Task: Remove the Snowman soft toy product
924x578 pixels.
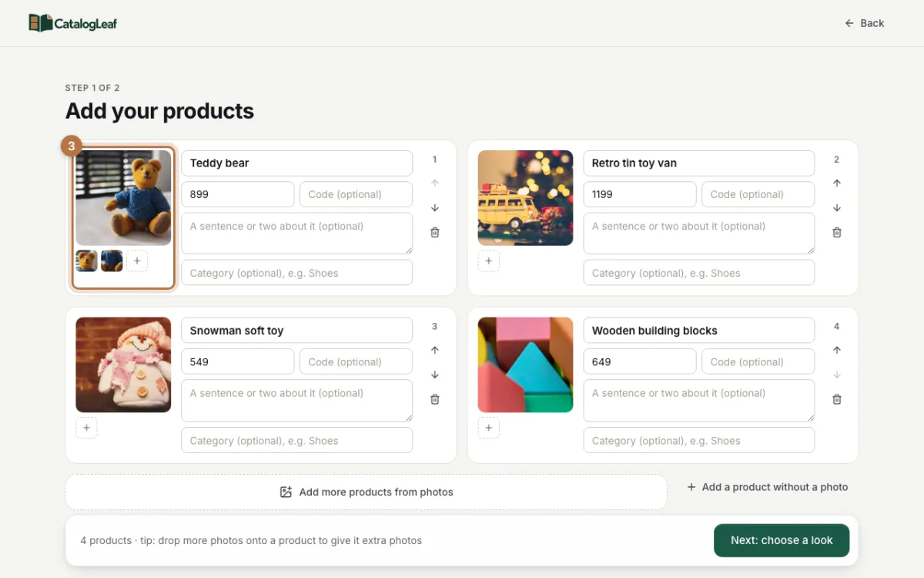Action: tap(435, 399)
